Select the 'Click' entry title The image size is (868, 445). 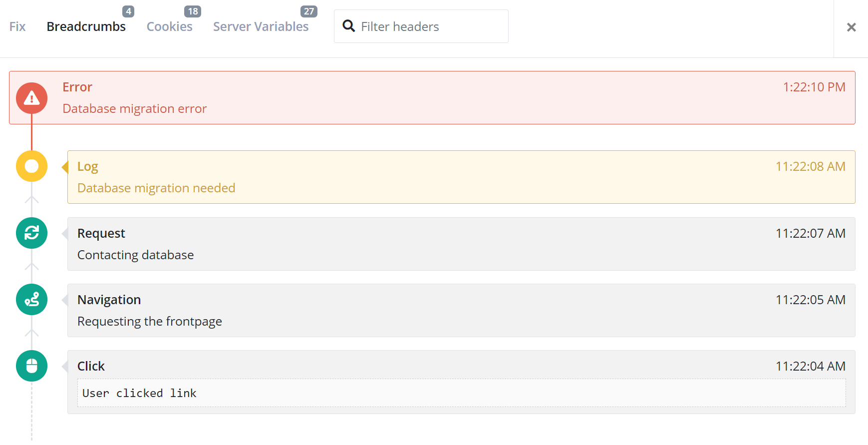(91, 366)
